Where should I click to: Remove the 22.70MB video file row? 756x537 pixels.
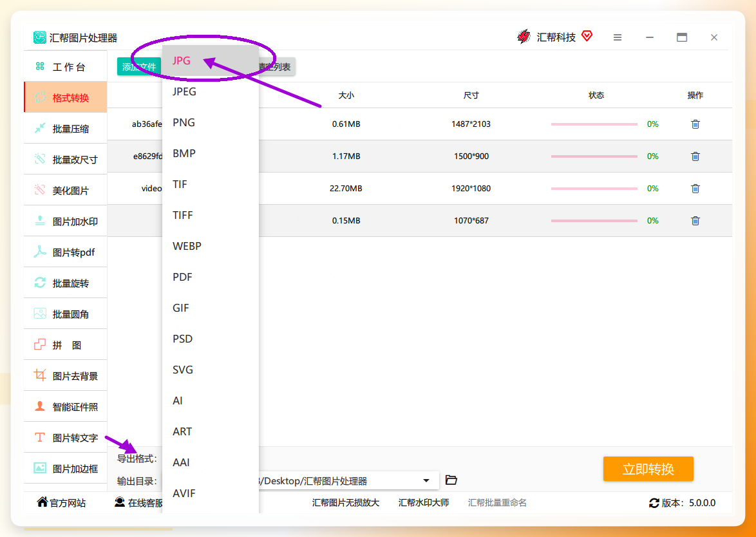tap(695, 189)
